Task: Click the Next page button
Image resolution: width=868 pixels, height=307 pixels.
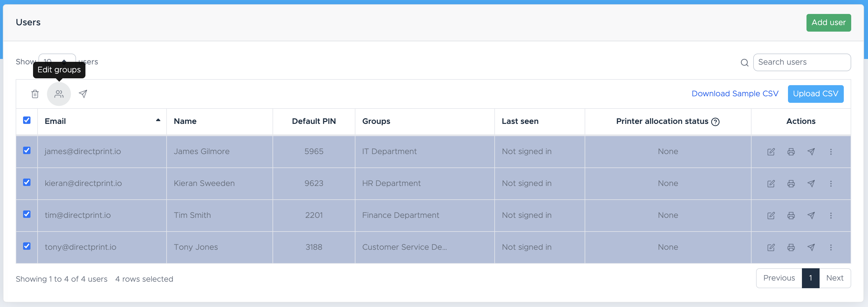Action: 834,278
